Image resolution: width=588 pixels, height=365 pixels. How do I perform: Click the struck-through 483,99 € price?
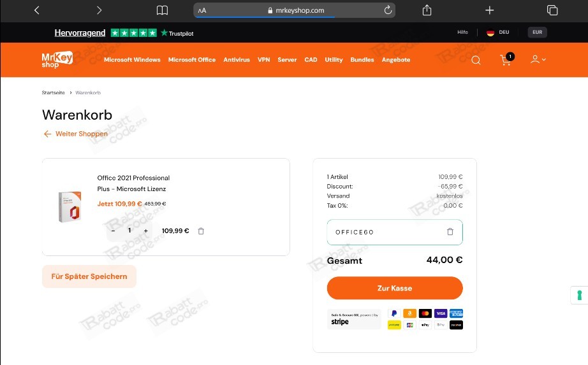tap(155, 204)
